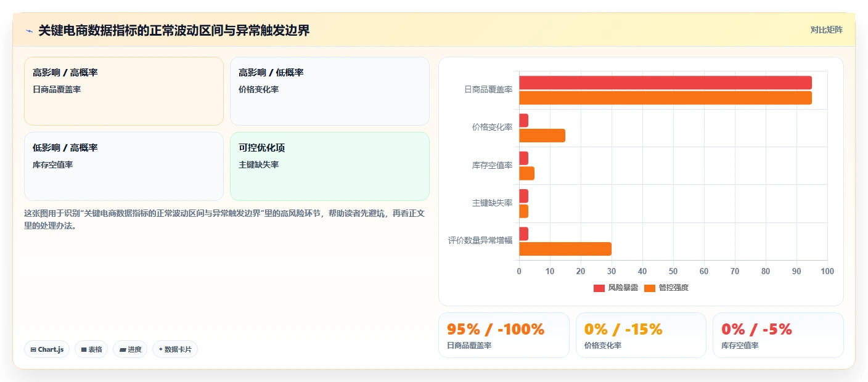Click the description paragraph starting 这张图用于识别
This screenshot has height=382, width=868.
pos(224,219)
